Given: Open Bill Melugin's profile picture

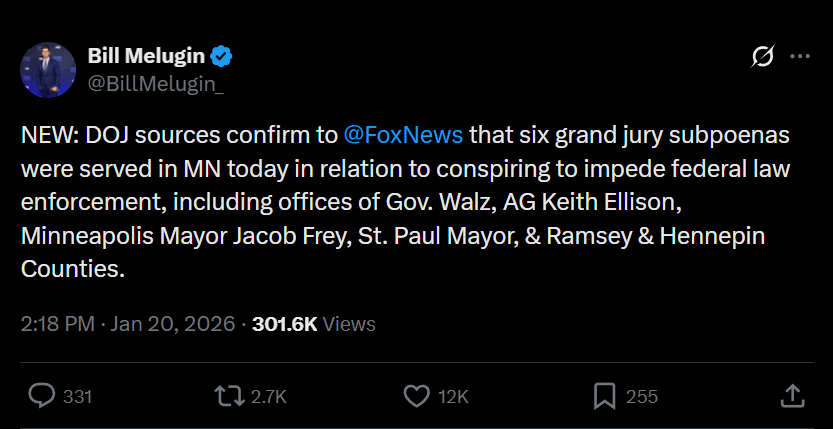Looking at the screenshot, I should pyautogui.click(x=48, y=70).
